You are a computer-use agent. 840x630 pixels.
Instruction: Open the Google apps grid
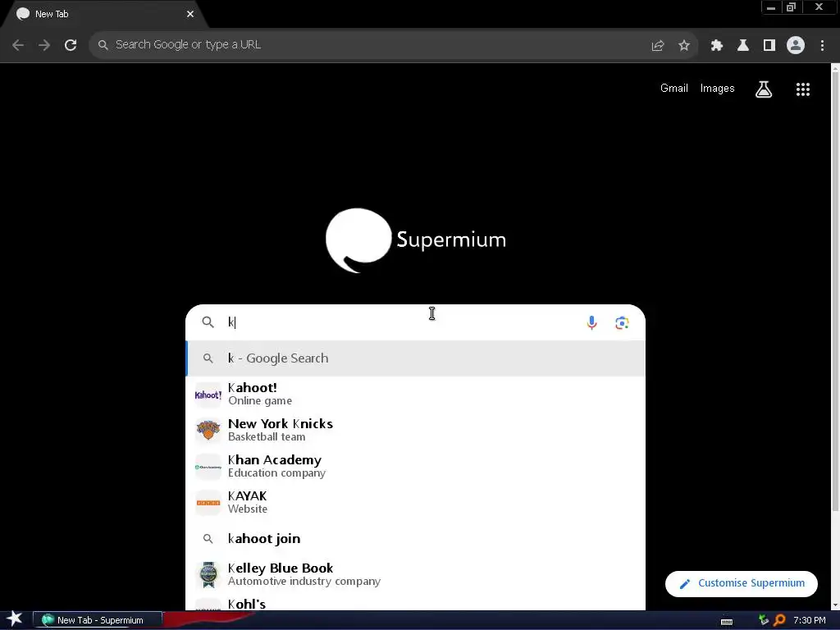(802, 89)
